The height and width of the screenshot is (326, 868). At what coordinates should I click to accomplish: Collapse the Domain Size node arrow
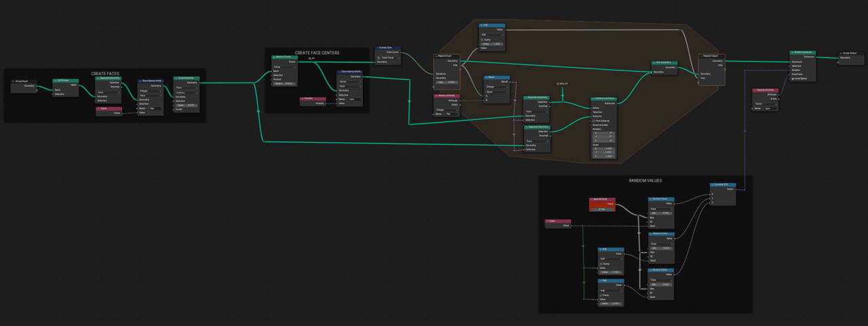(378, 48)
